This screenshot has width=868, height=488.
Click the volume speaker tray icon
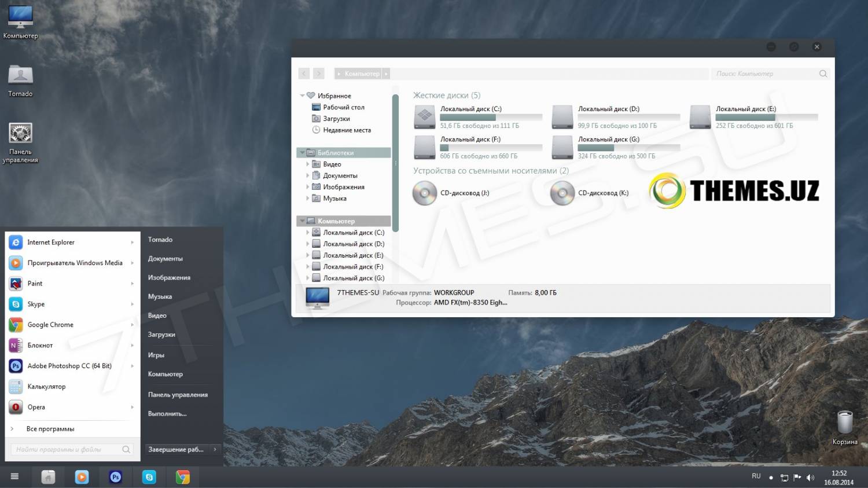810,478
